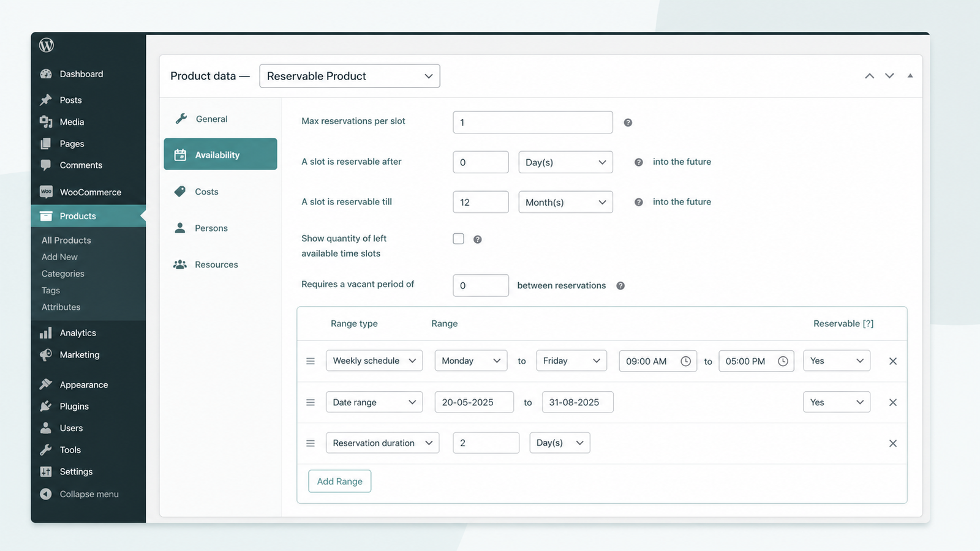Move Product data panel down
The height and width of the screenshot is (551, 980).
pos(889,76)
